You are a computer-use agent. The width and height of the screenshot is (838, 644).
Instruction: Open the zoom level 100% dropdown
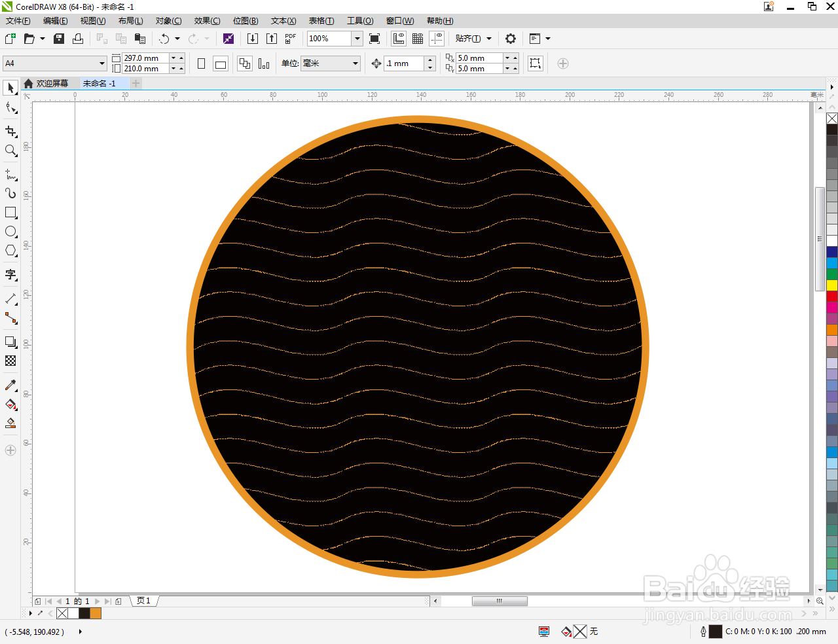357,39
